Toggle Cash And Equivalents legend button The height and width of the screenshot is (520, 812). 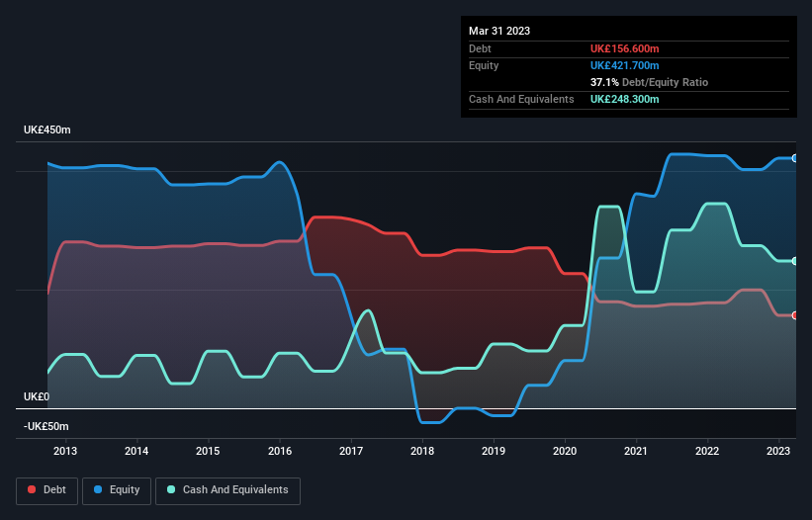click(x=227, y=490)
